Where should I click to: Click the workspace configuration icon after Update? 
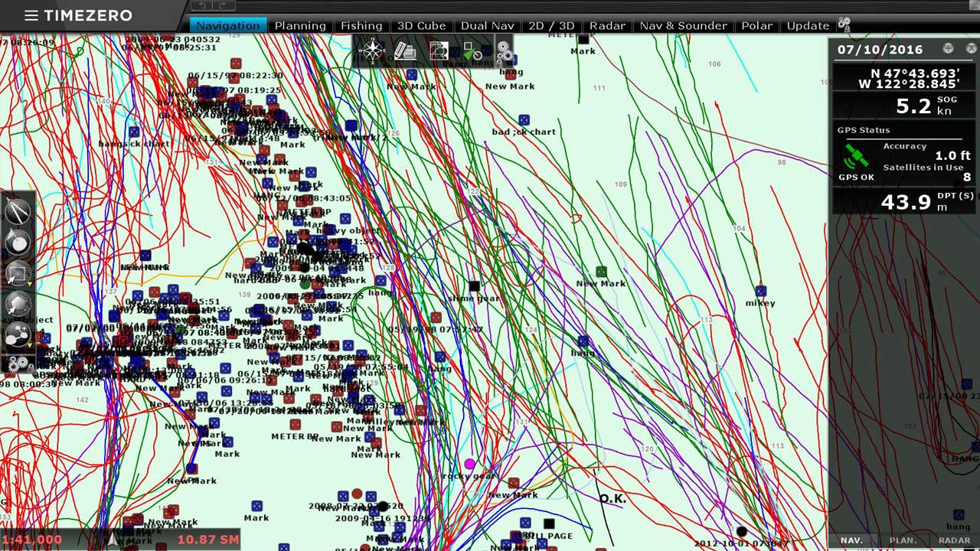tap(844, 24)
